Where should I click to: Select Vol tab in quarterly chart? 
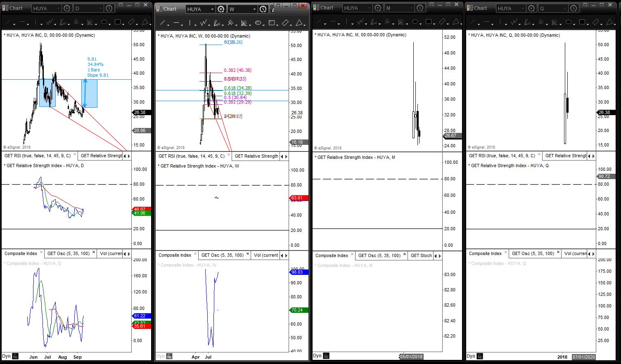[575, 253]
